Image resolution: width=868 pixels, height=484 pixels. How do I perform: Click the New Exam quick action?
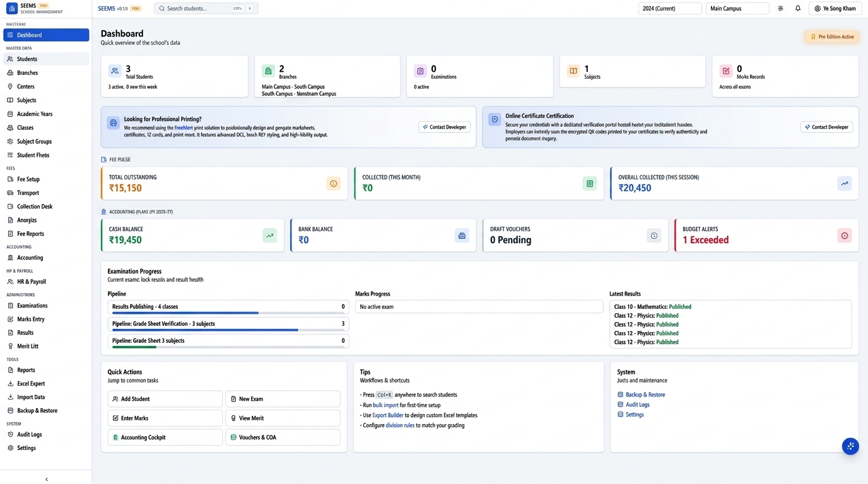click(283, 399)
